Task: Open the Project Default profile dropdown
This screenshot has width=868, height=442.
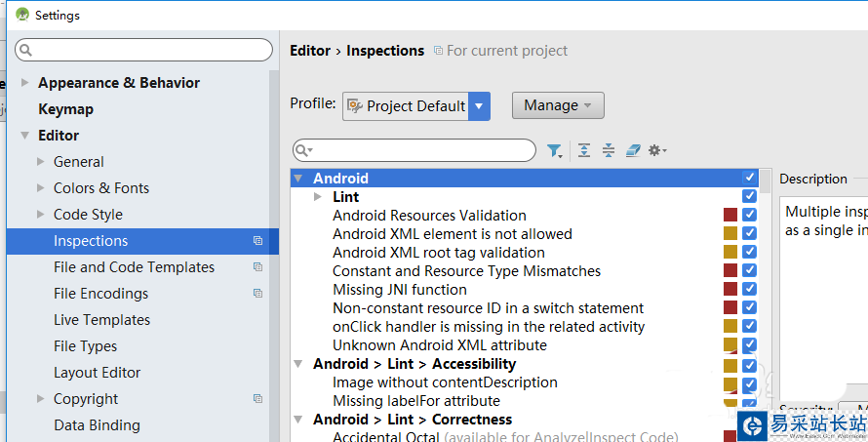Action: tap(479, 106)
